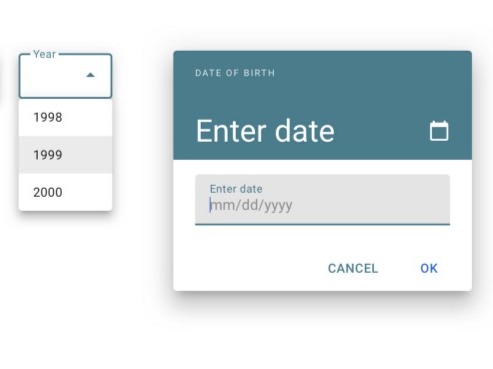Click the empty area right of the placeholder
493x369 pixels.
pos(370,205)
